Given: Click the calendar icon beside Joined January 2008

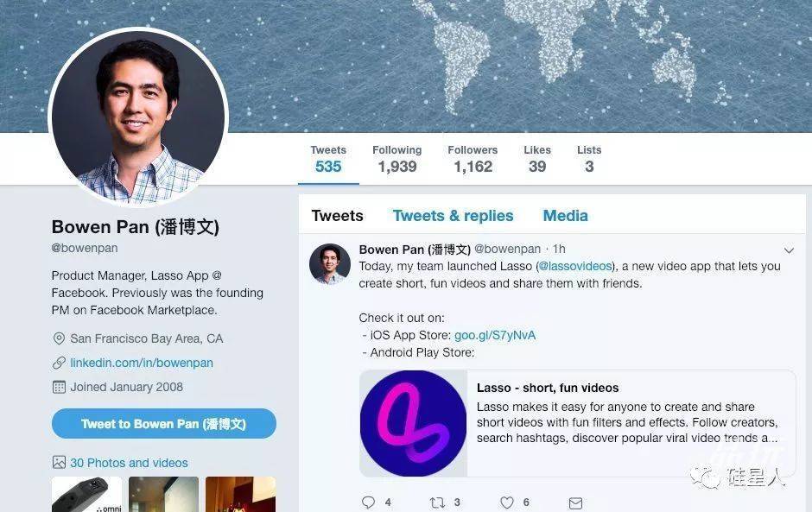Looking at the screenshot, I should [59, 387].
